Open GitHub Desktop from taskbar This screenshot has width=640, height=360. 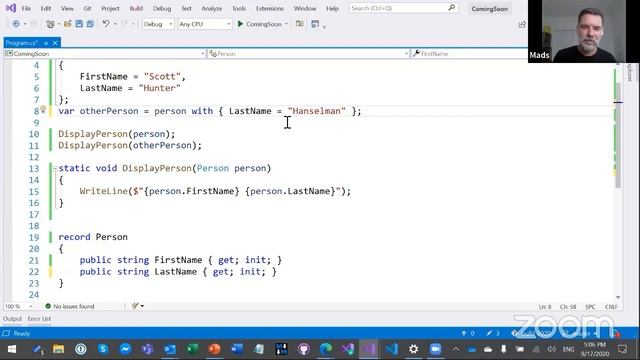[x=303, y=349]
